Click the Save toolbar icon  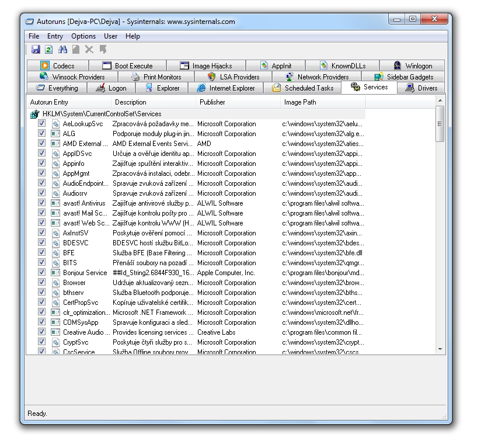[x=36, y=50]
